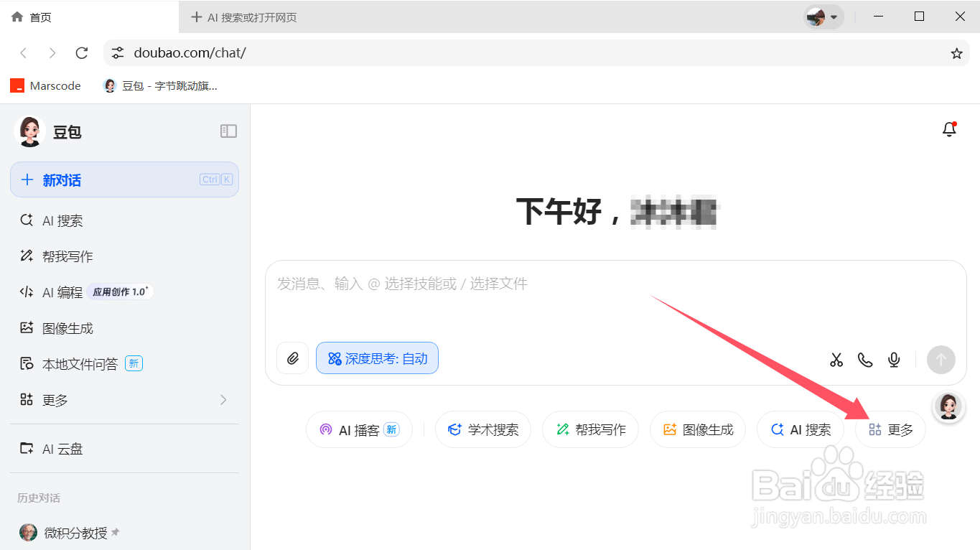Go forward with browser forward arrow
Image resolution: width=980 pixels, height=550 pixels.
click(x=52, y=53)
